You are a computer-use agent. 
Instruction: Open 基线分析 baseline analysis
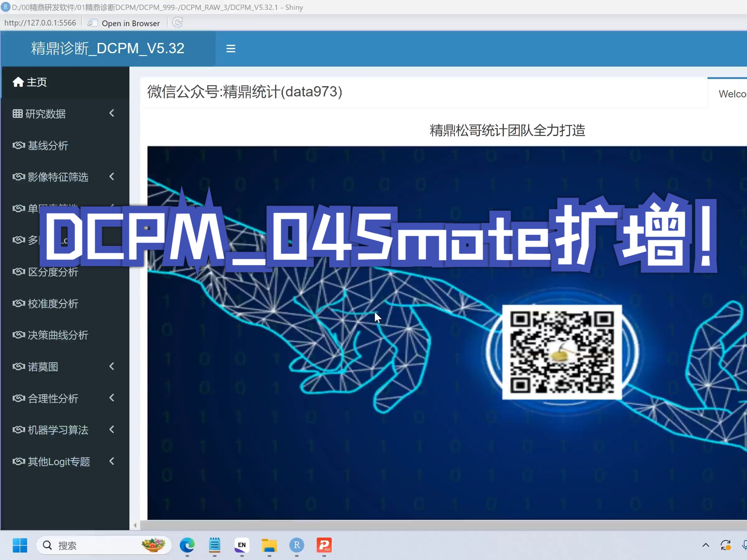click(47, 145)
